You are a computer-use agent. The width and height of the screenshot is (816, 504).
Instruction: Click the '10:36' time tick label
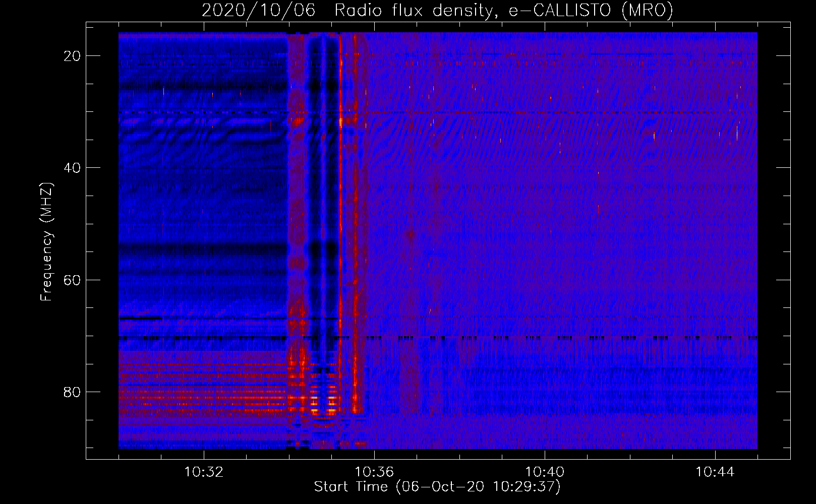click(x=374, y=472)
